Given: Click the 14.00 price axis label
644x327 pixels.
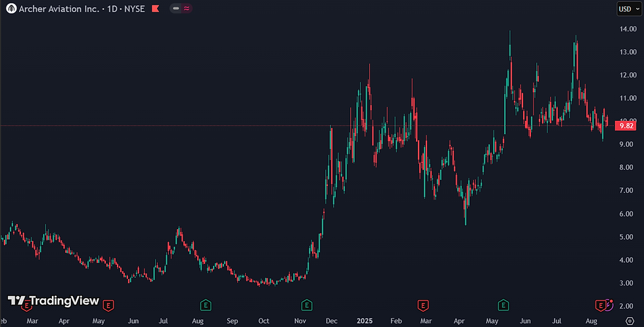Looking at the screenshot, I should 628,29.
